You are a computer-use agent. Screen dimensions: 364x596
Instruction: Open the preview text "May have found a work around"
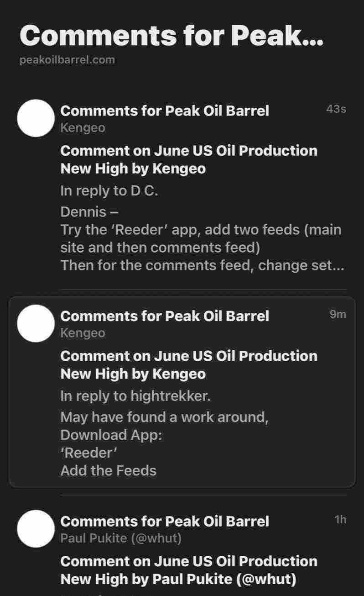tap(164, 417)
